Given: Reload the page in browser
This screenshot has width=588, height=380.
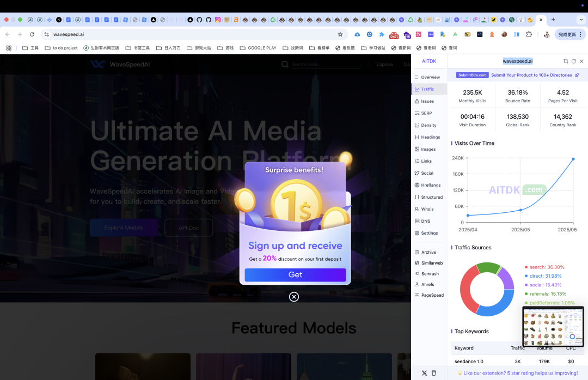Looking at the screenshot, I should 32,34.
